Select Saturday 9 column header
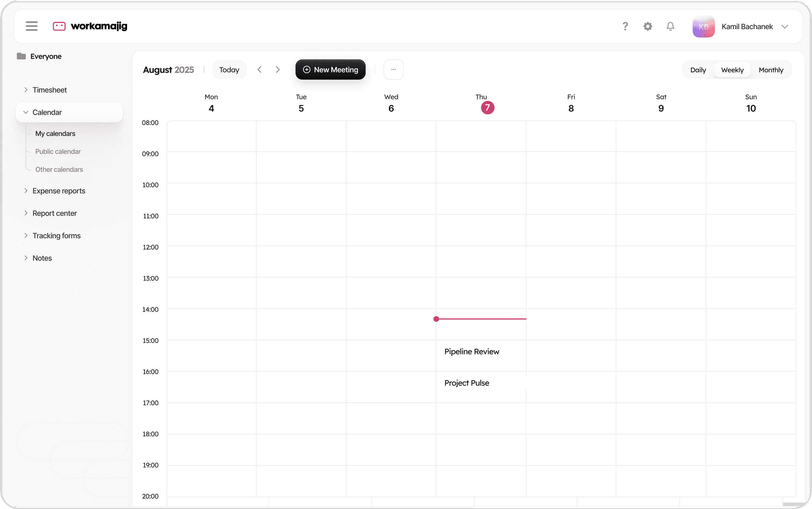Screen dimensions: 812x509 [661, 103]
